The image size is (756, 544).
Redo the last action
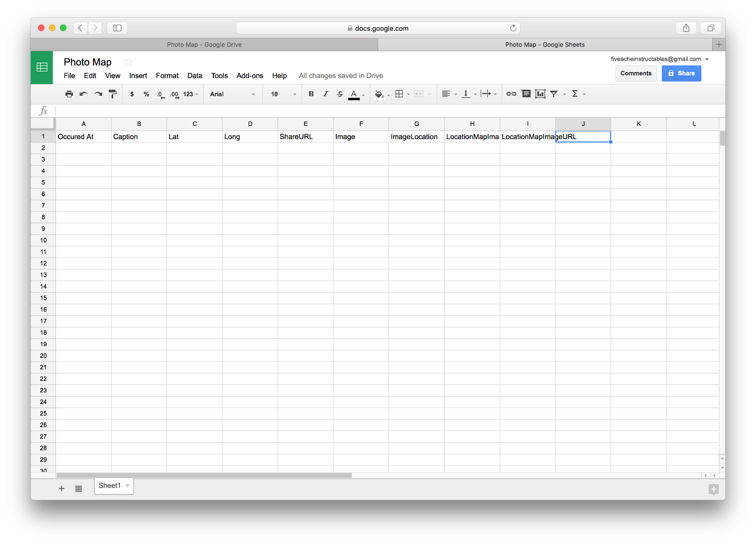pyautogui.click(x=98, y=94)
